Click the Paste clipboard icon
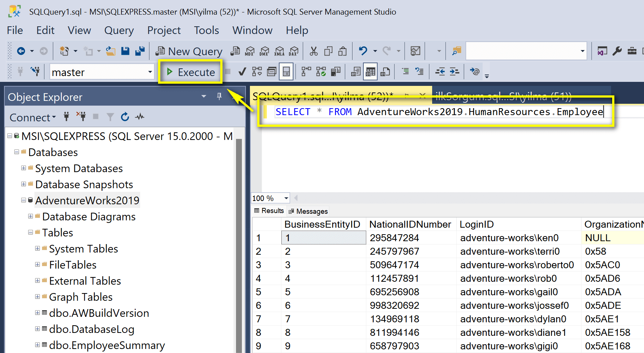644x353 pixels. [342, 51]
